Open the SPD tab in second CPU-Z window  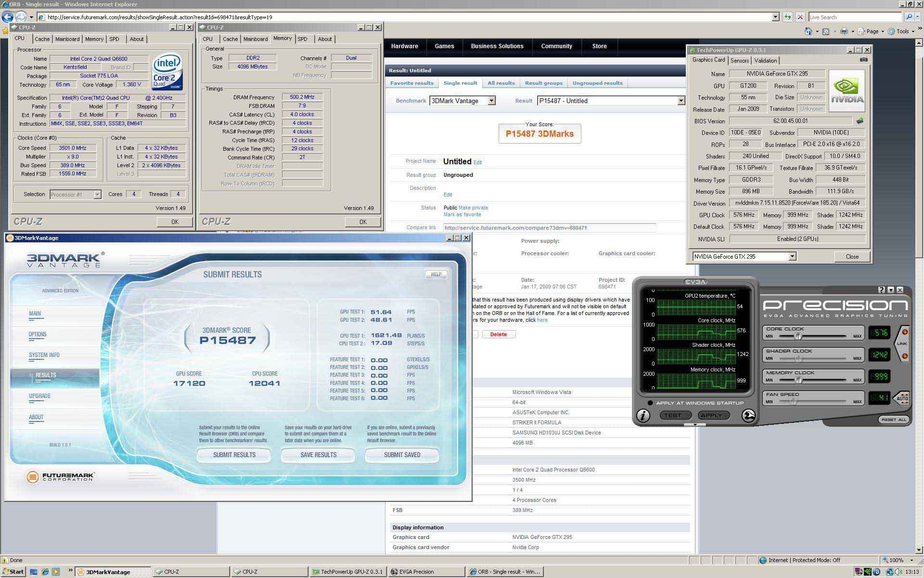302,39
